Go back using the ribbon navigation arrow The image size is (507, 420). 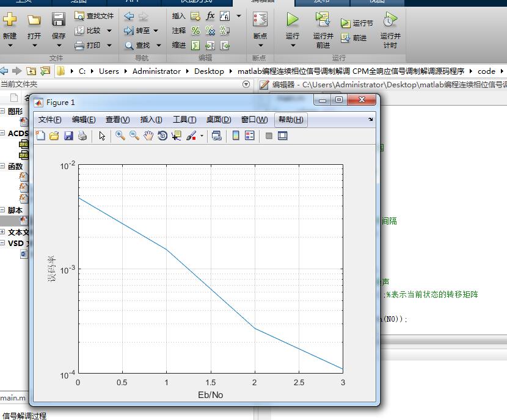(x=129, y=16)
